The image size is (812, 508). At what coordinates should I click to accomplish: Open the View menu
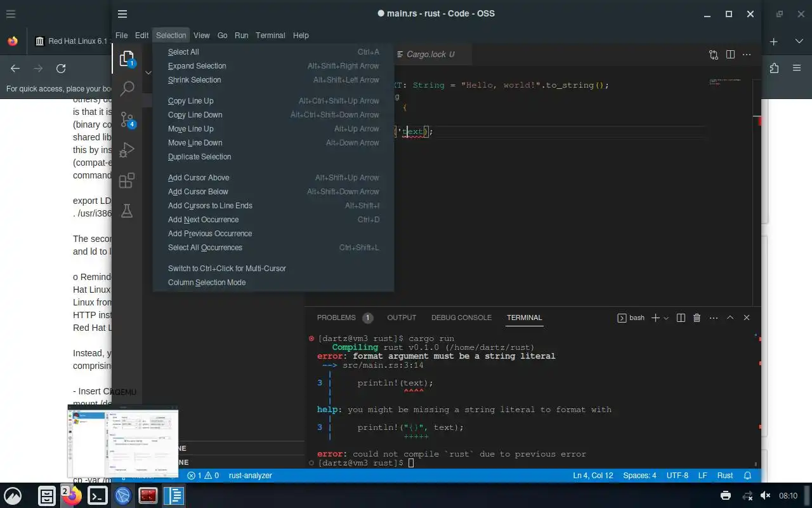202,36
